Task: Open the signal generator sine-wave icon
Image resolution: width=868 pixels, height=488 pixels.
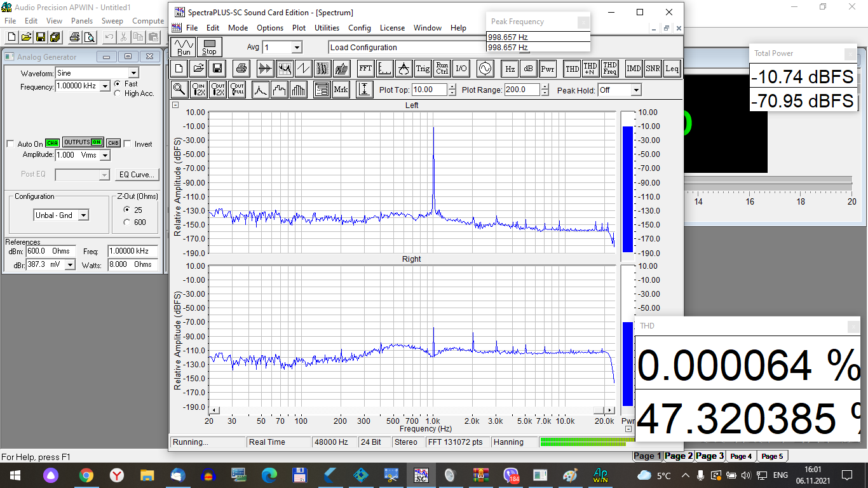Action: click(x=485, y=68)
